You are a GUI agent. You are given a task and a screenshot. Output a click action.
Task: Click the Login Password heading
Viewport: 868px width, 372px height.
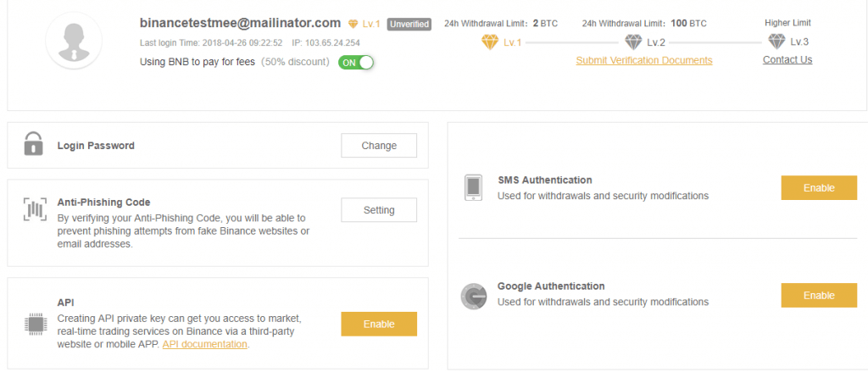point(96,146)
